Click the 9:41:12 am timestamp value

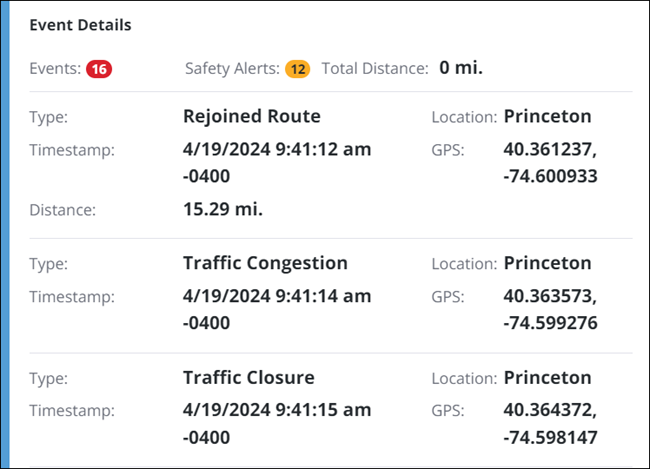[x=277, y=162]
